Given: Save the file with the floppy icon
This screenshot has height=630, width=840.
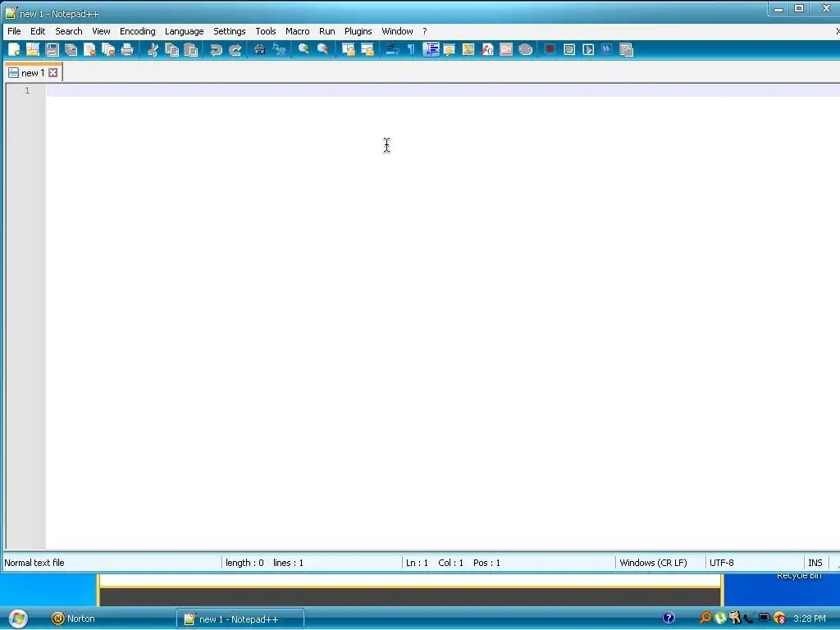Looking at the screenshot, I should tap(52, 50).
